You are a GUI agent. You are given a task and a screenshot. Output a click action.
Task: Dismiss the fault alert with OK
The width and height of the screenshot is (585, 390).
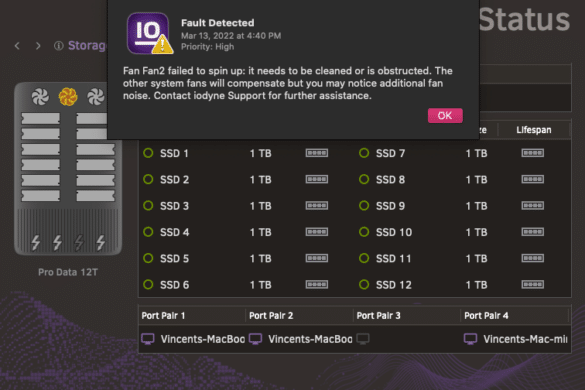pos(445,116)
